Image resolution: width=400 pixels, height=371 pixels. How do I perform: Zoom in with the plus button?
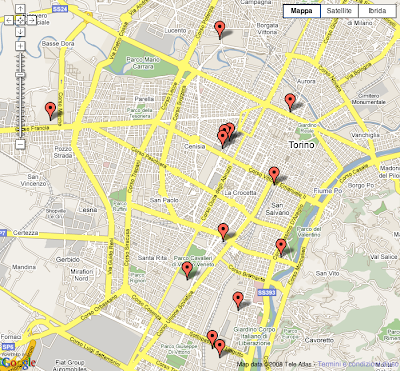click(20, 46)
